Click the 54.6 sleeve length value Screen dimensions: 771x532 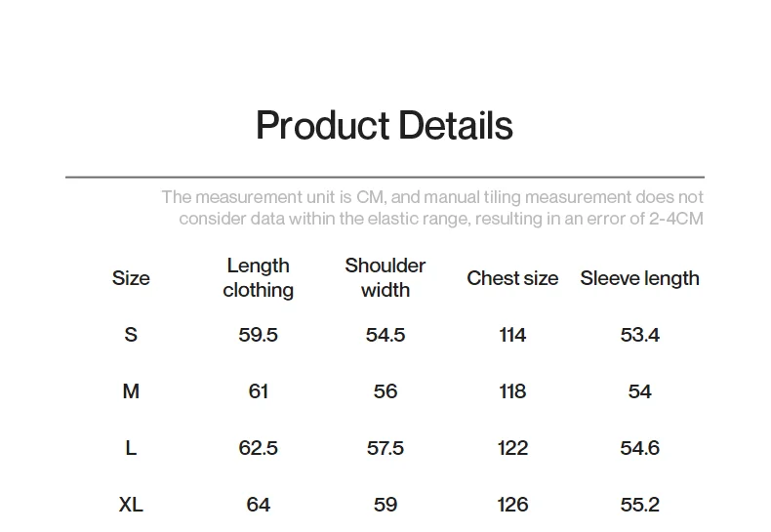[x=639, y=448]
